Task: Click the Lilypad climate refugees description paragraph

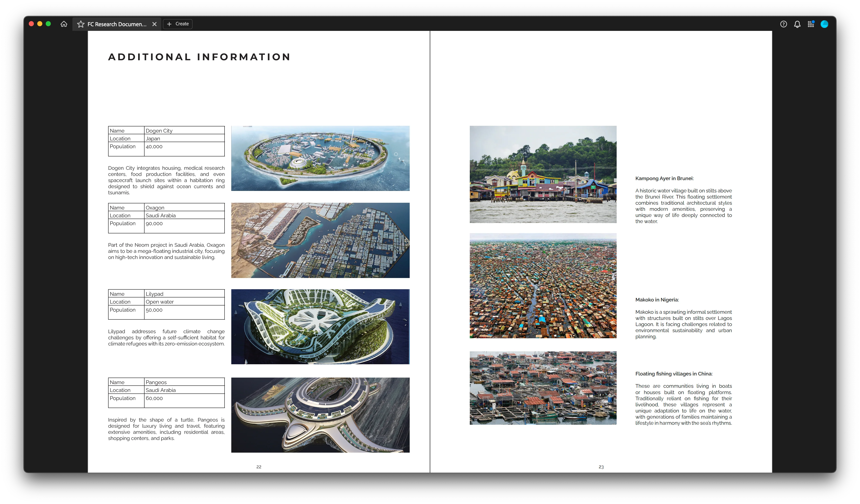Action: coord(166,338)
